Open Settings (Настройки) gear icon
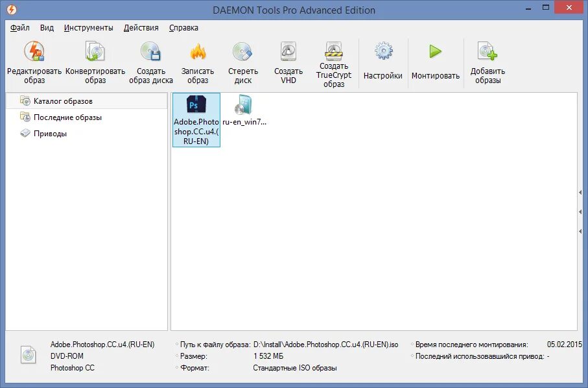Image resolution: width=588 pixels, height=388 pixels. [x=383, y=51]
